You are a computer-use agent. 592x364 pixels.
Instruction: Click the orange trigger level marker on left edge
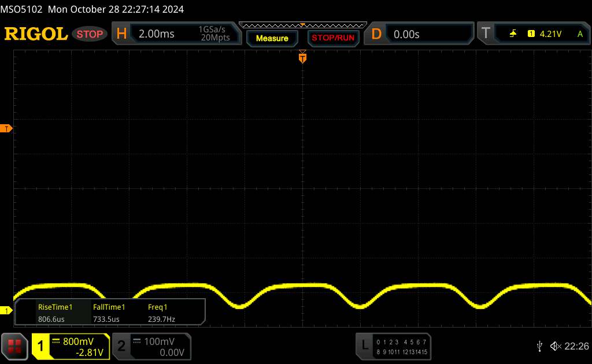pos(7,128)
